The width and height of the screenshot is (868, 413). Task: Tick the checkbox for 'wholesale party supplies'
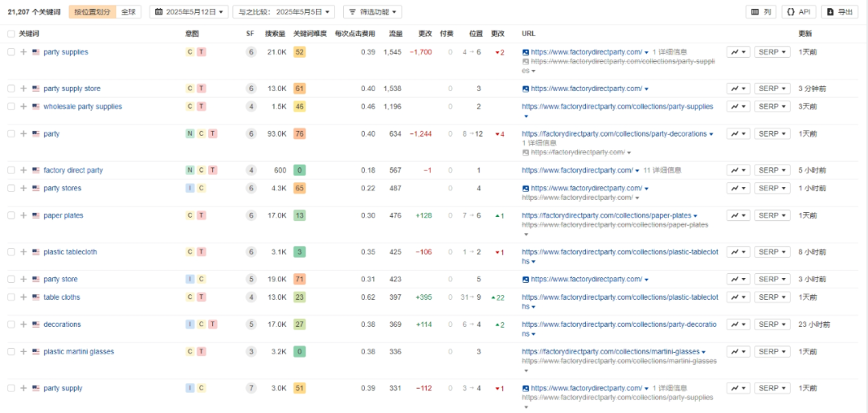pyautogui.click(x=10, y=107)
